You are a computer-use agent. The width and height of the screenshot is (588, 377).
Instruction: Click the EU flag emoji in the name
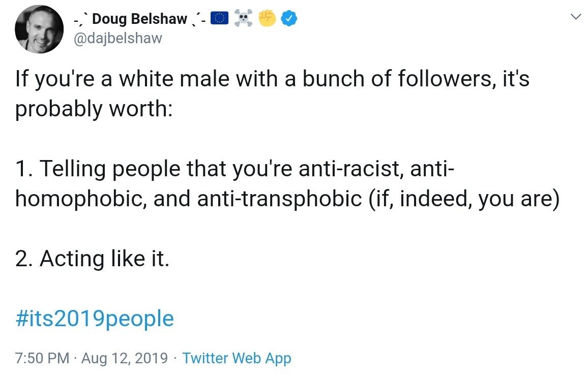219,18
